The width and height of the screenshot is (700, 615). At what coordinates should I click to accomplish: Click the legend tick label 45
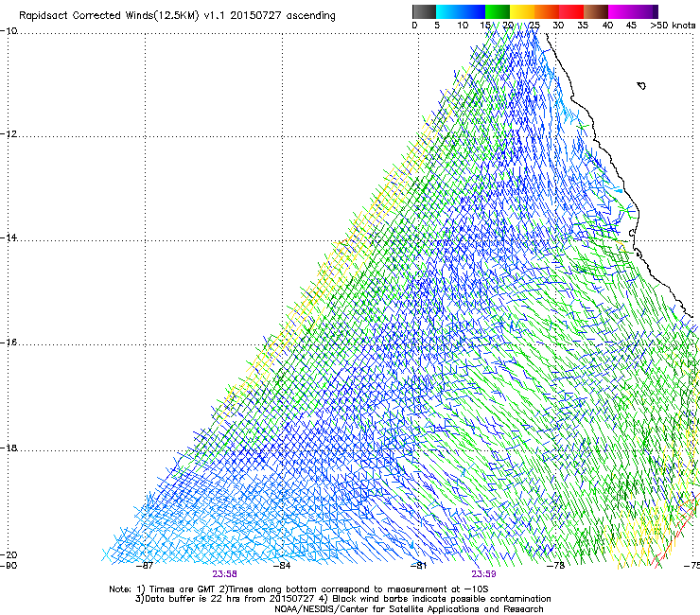click(631, 25)
